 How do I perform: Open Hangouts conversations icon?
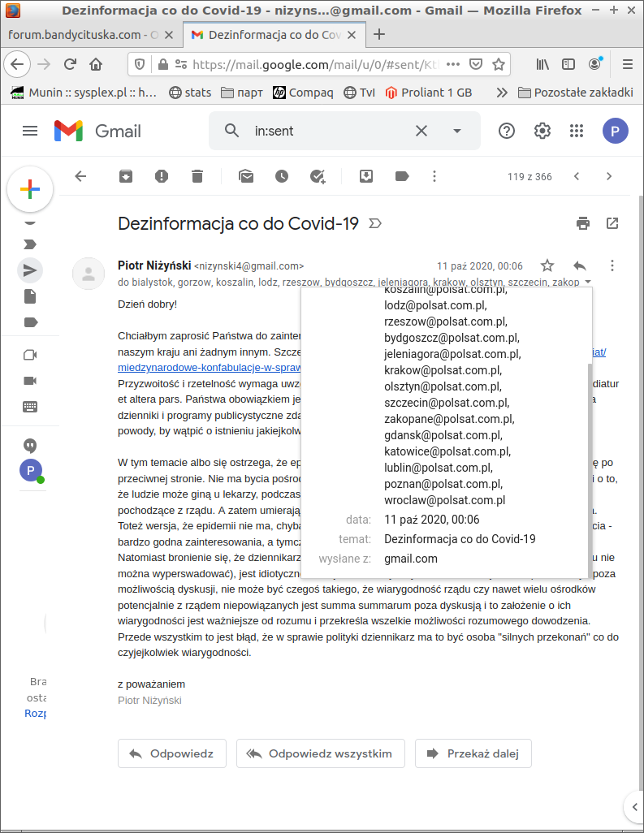[x=30, y=446]
